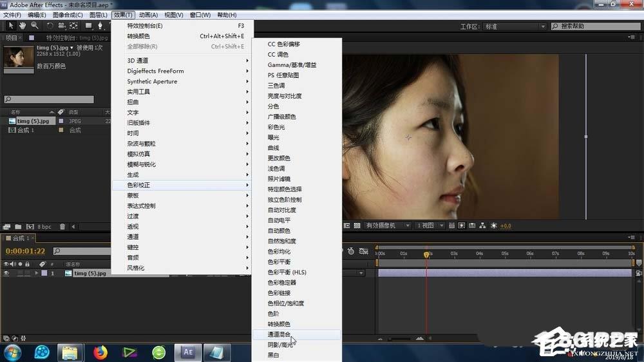This screenshot has width=644, height=362.
Task: Toggle visibility eye of timg (5).jpg layer
Action: pos(6,273)
